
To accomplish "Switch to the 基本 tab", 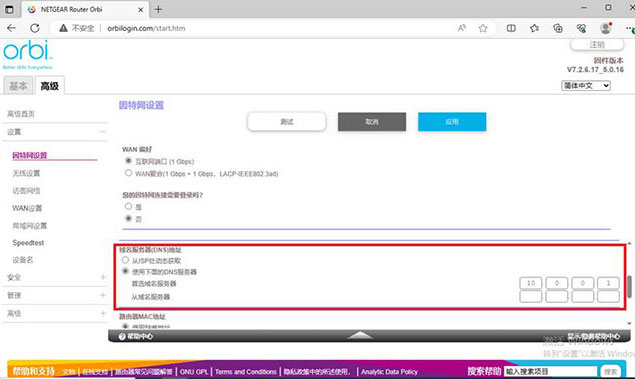I will tap(18, 86).
